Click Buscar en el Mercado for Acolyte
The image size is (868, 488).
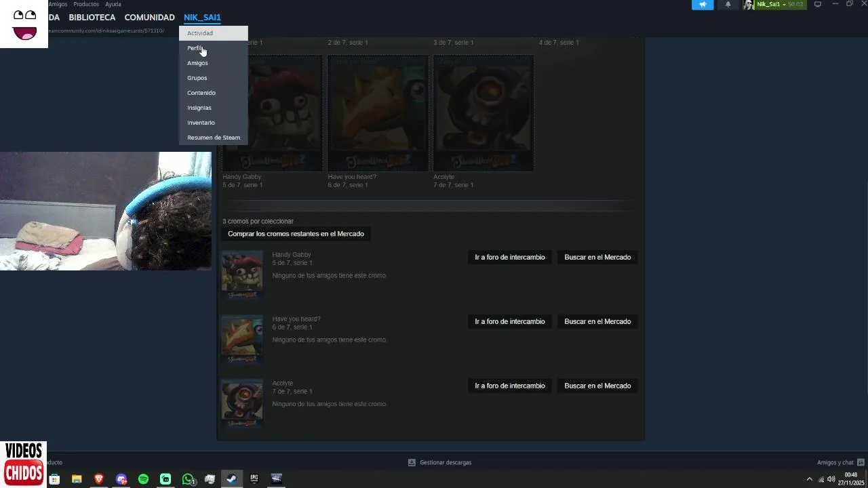(x=597, y=386)
